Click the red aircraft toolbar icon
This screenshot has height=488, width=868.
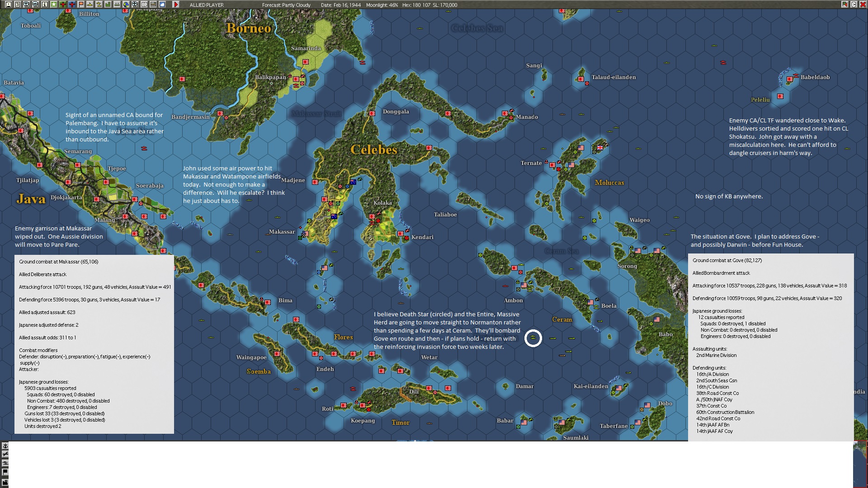(62, 5)
